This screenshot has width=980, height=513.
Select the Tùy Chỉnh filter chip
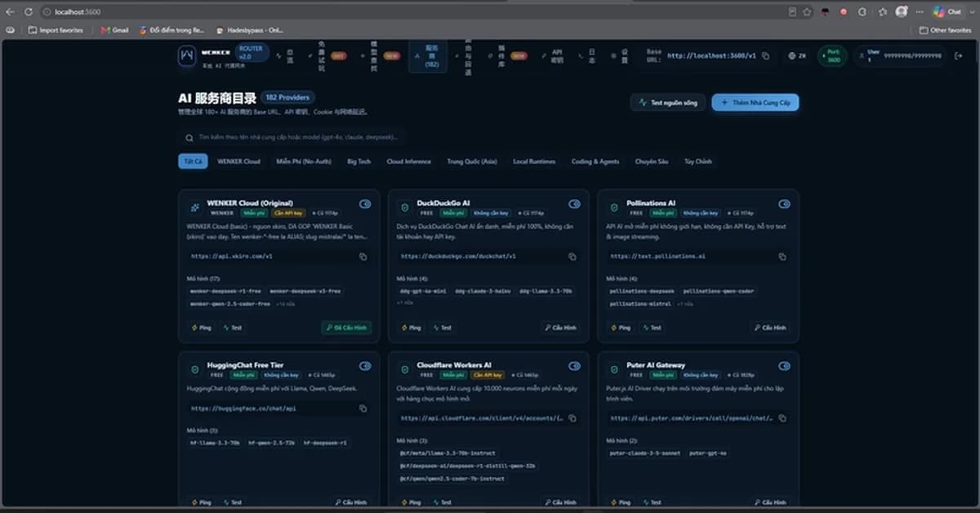click(697, 162)
